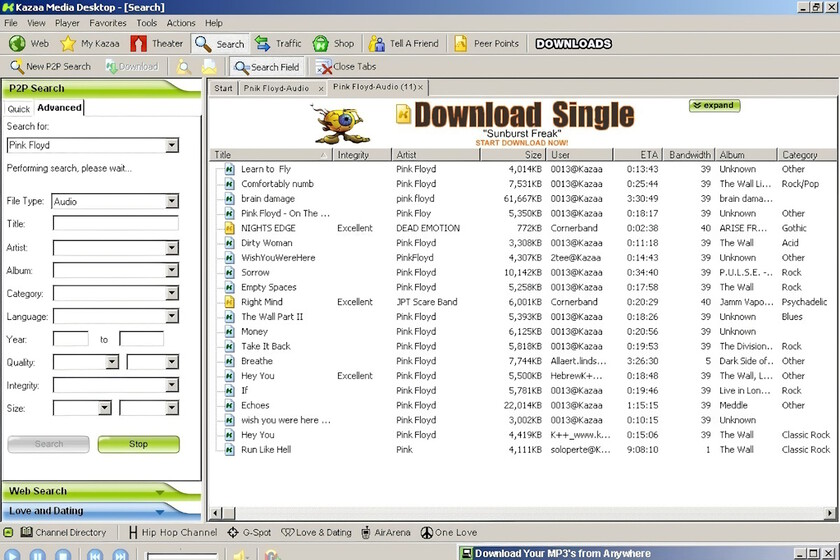
Task: Click the Shop basket icon
Action: point(321,44)
